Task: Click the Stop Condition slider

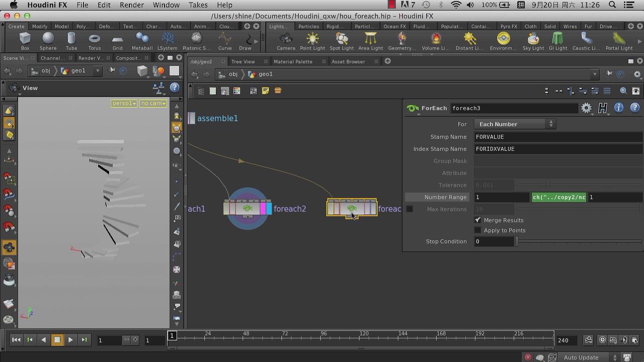Action: coord(580,241)
